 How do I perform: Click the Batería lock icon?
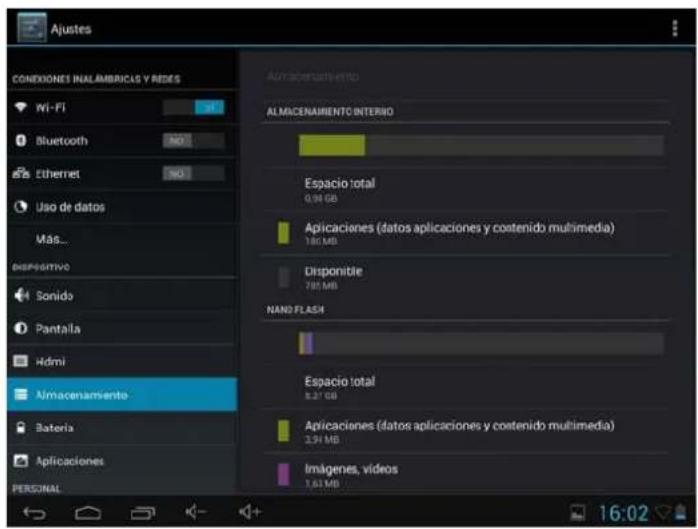(20, 427)
